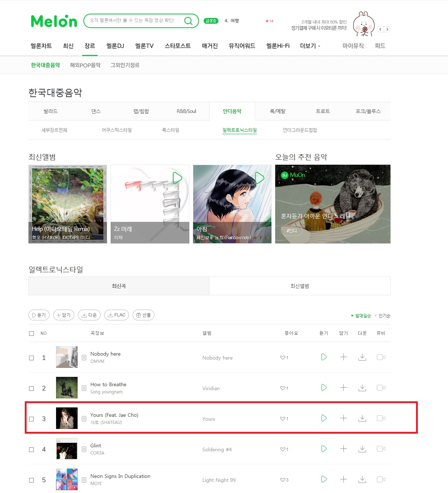The width and height of the screenshot is (448, 493).
Task: Click the FLAC download button
Action: point(116,315)
